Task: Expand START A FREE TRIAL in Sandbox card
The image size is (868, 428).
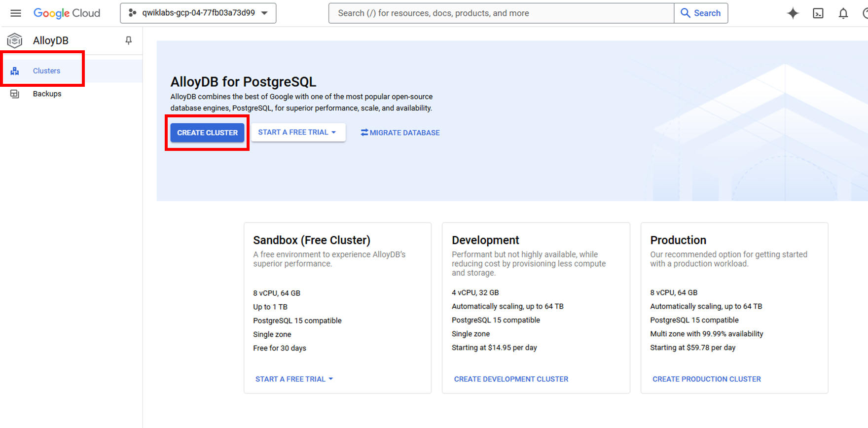Action: (x=294, y=379)
